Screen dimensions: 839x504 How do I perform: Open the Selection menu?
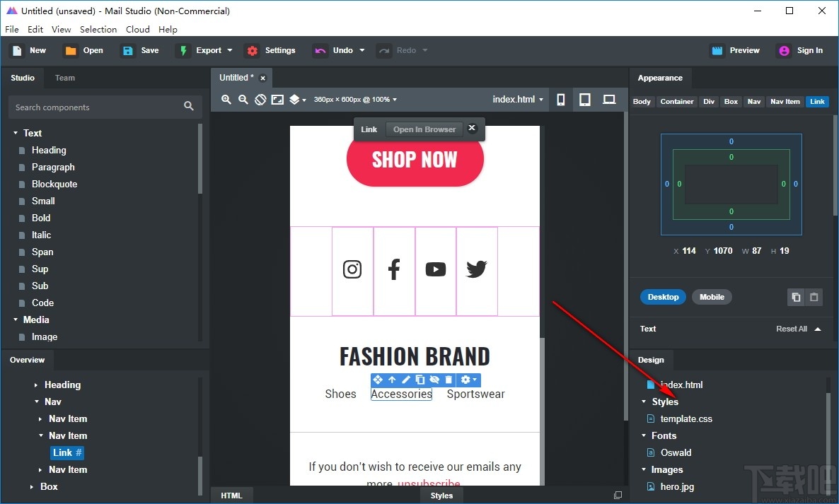pyautogui.click(x=98, y=30)
